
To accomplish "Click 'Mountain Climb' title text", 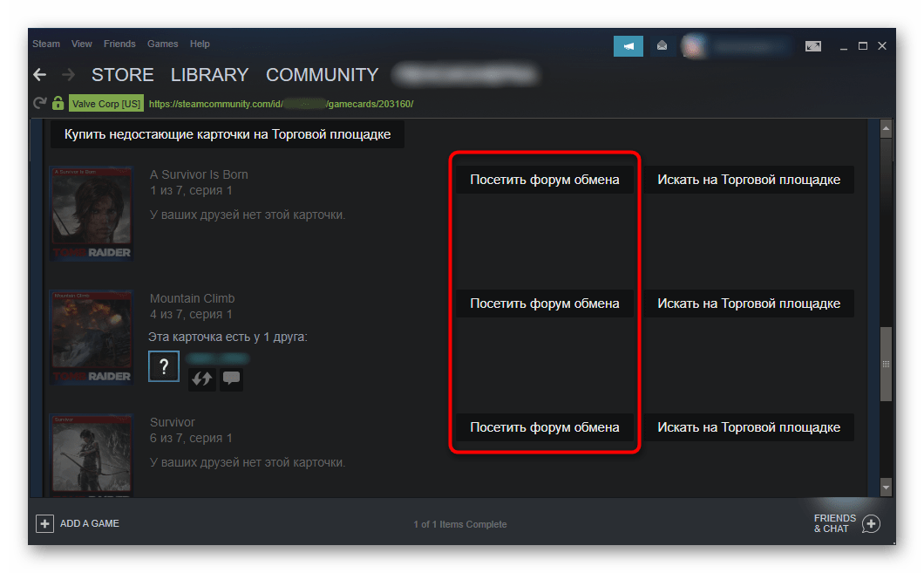I will tap(192, 298).
